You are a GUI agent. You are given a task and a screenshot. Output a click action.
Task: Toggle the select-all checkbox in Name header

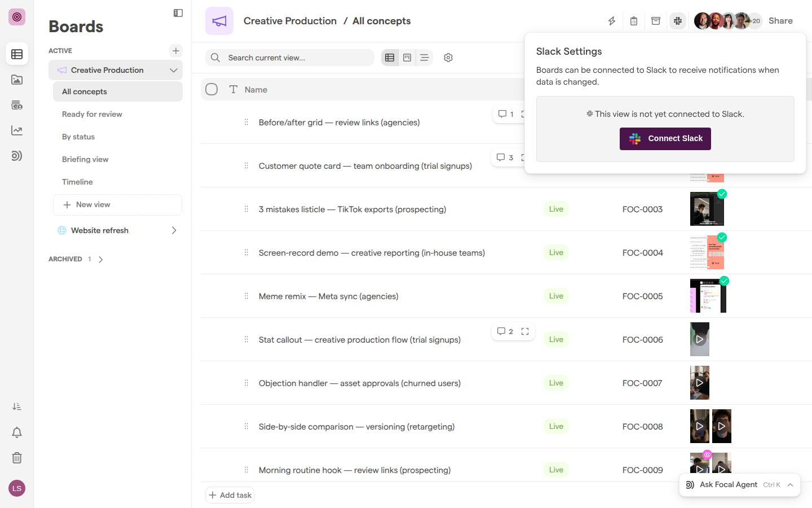[x=211, y=89]
